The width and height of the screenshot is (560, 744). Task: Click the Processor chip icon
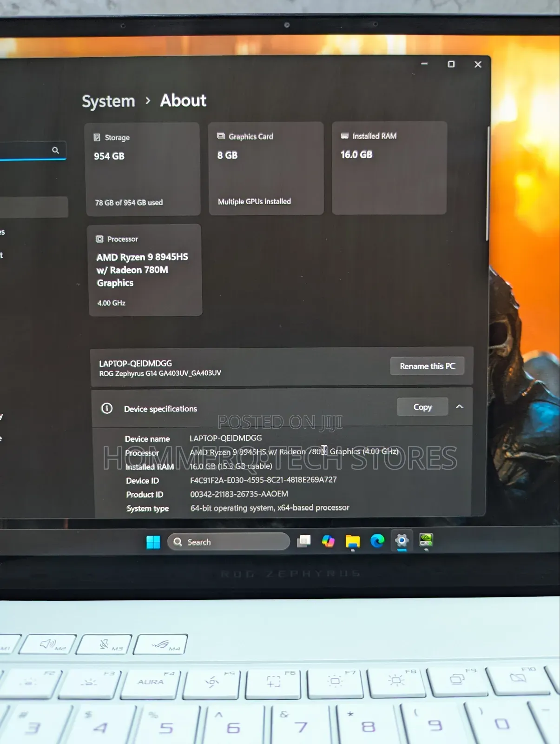(x=99, y=239)
